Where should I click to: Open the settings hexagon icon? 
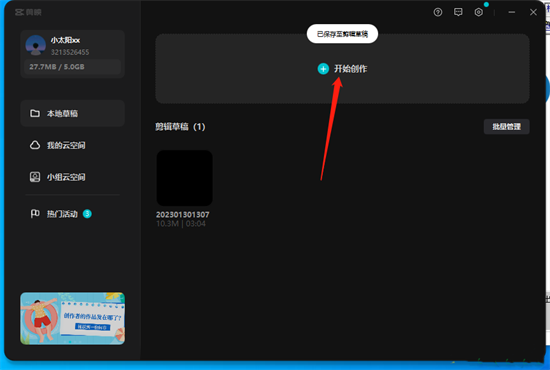pos(478,12)
